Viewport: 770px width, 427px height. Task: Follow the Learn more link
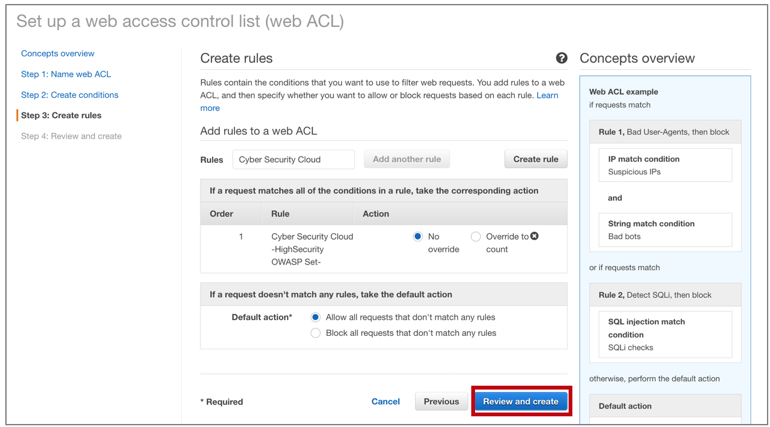click(x=546, y=96)
